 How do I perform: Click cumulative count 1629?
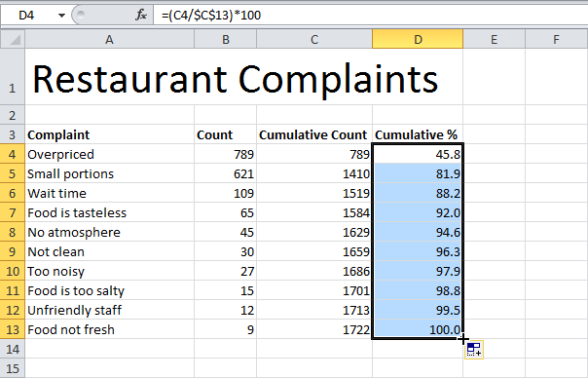point(314,233)
